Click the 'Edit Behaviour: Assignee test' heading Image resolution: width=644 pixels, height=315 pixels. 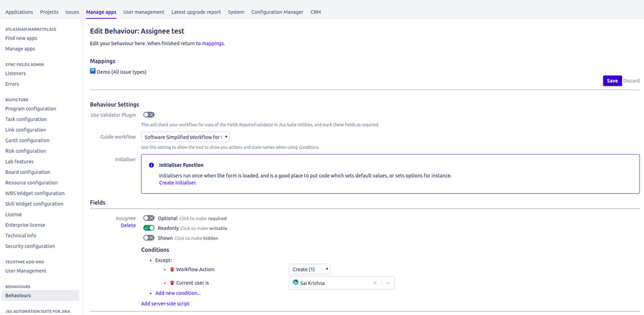[x=137, y=31]
